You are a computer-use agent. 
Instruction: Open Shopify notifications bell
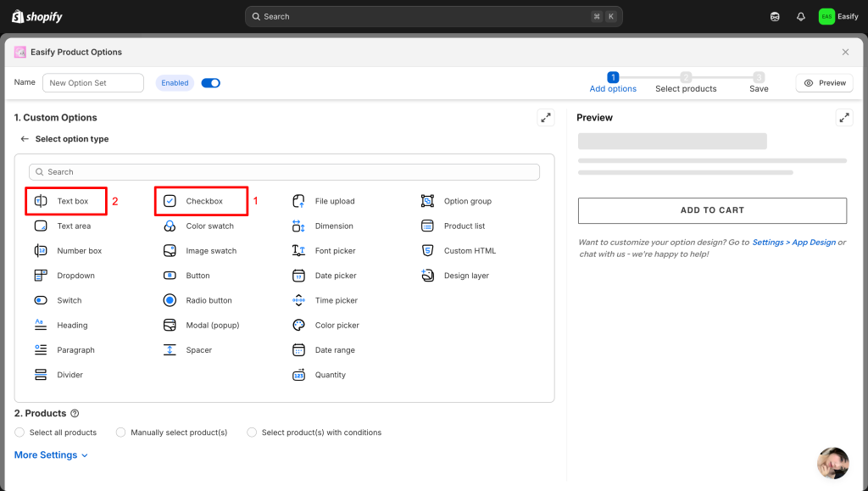point(800,17)
